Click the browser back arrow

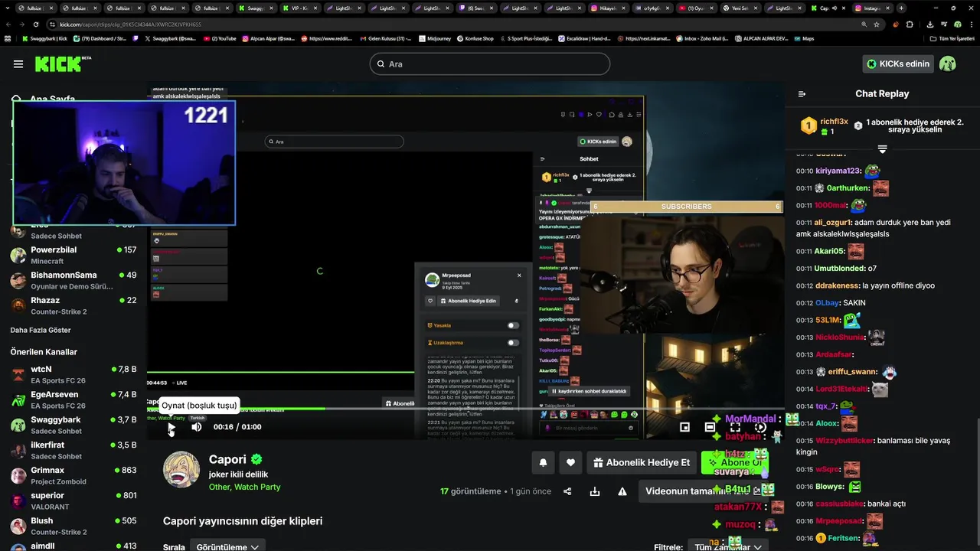tap(8, 24)
